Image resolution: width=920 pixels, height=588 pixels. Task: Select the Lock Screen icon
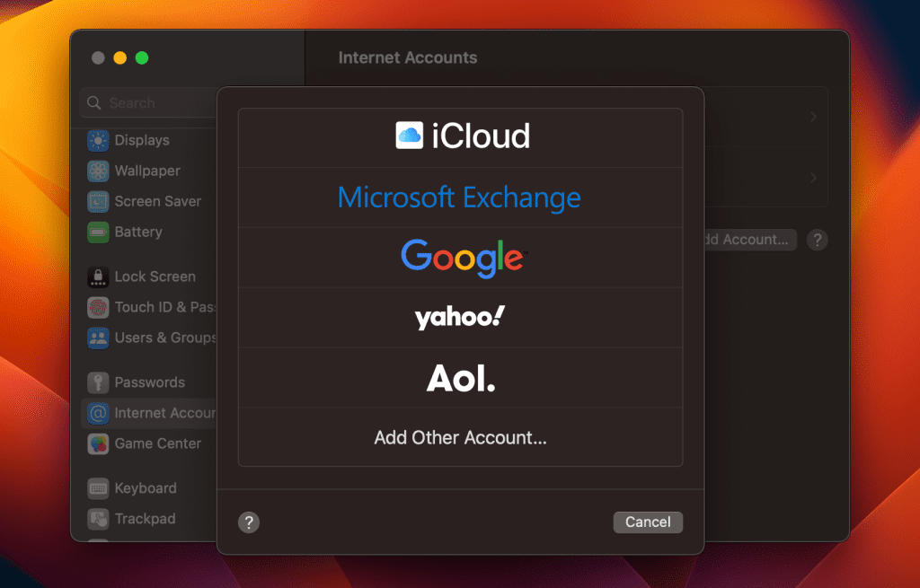(x=98, y=277)
